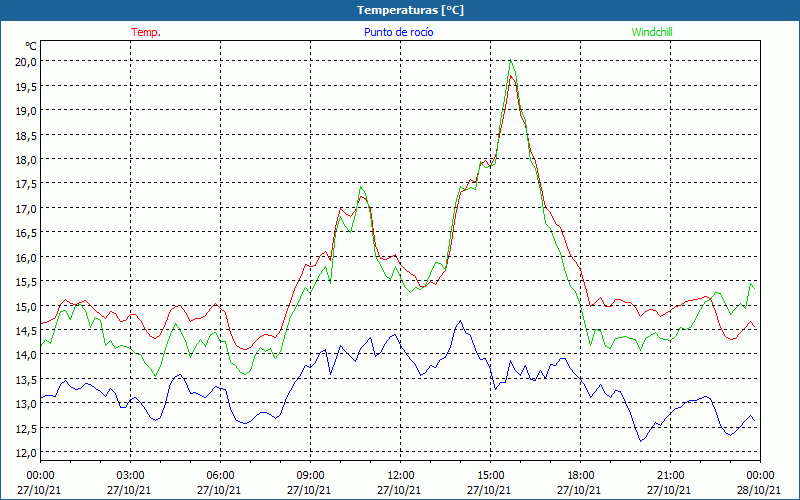This screenshot has width=800, height=500.
Task: Click the 'Temperaturas [°C]' chart title
Action: pos(410,10)
